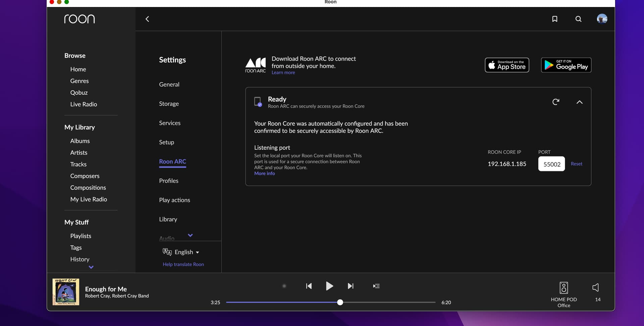Open Services settings

coord(170,123)
